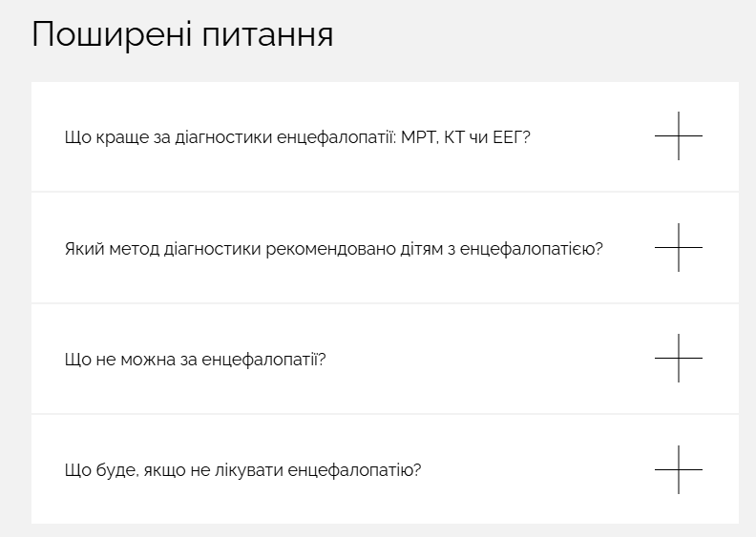The image size is (756, 537).
Task: Click the third FAQ row's empty white area
Action: pyautogui.click(x=482, y=359)
